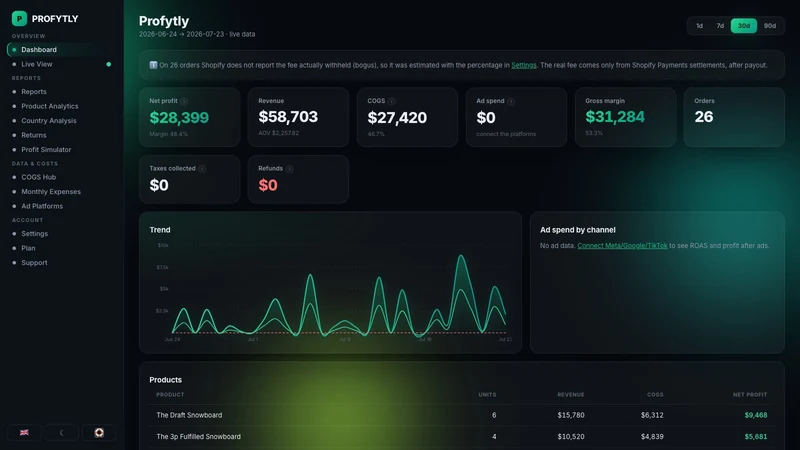Select the 1d time range
The image size is (800, 450).
(x=699, y=26)
